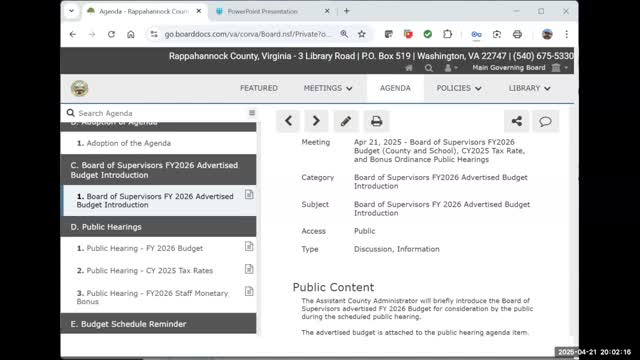Expand E. Budget Schedule Reminder section

pos(158,324)
